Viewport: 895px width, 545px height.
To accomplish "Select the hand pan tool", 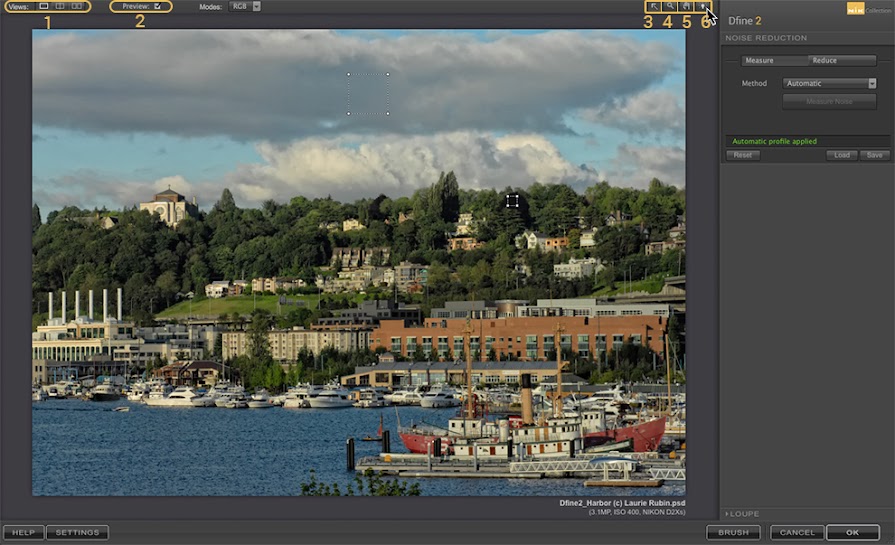I will [x=686, y=6].
